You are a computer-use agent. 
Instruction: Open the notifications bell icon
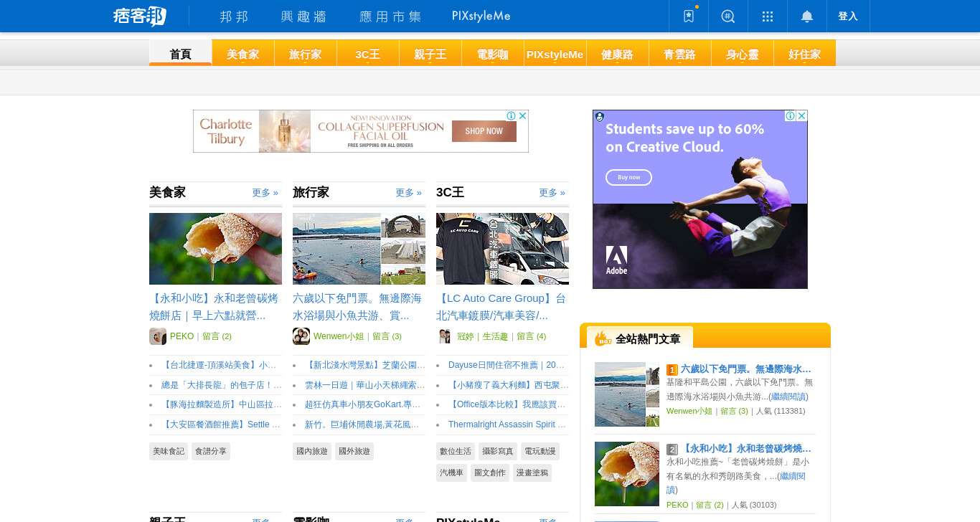807,16
